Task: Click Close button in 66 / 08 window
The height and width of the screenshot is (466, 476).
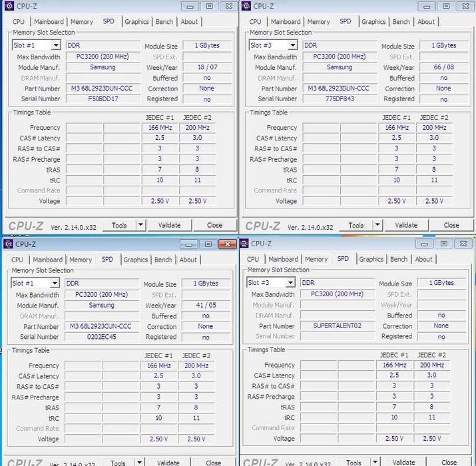Action: click(451, 225)
